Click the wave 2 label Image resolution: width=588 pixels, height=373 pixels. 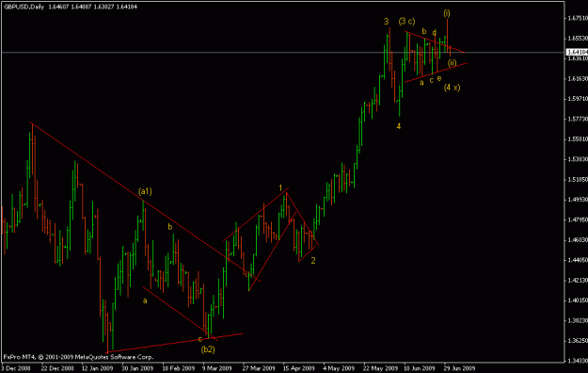pyautogui.click(x=313, y=260)
